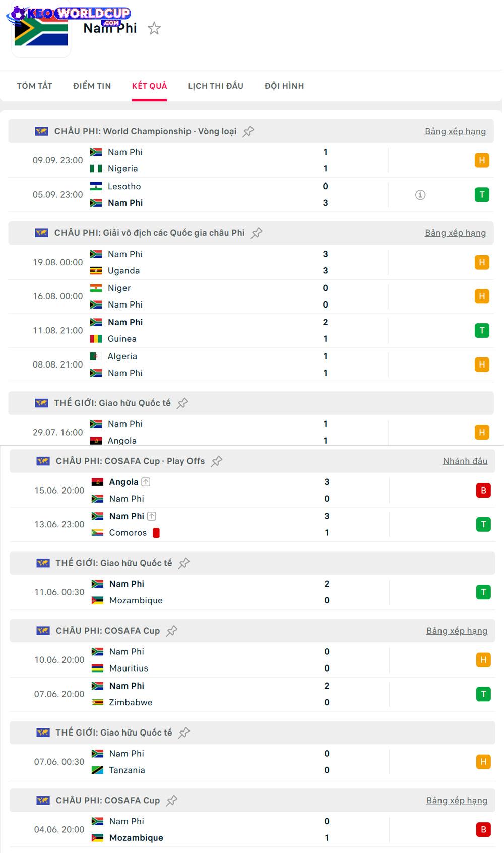Open the LỊCH THI ĐẤU tab
This screenshot has width=504, height=853.
coord(216,86)
